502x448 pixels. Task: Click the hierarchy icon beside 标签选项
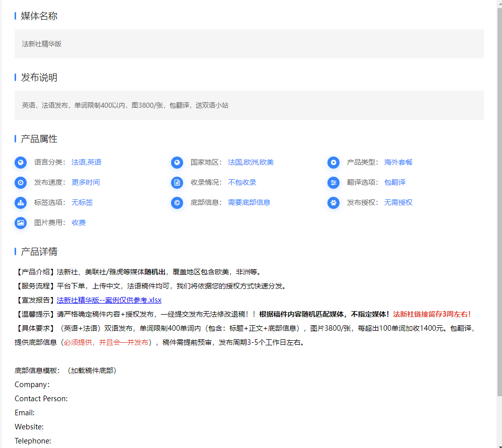21,202
